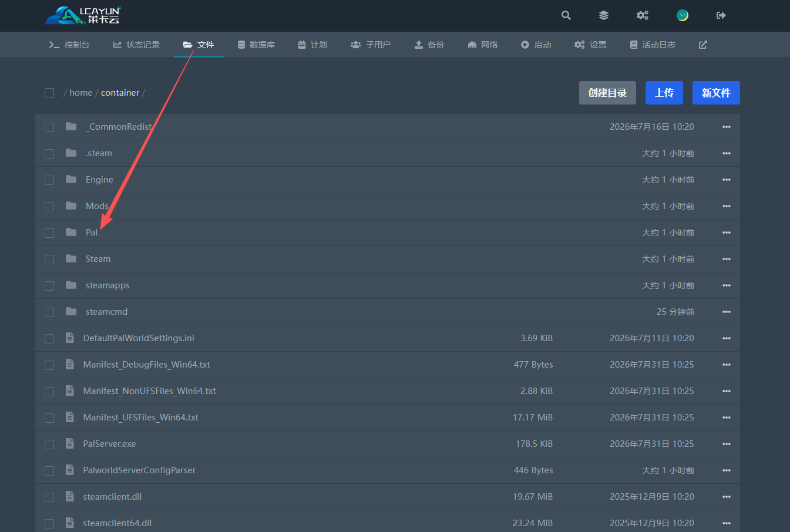The height and width of the screenshot is (532, 790).
Task: Click the PalServer.exe file icon
Action: [x=70, y=443]
